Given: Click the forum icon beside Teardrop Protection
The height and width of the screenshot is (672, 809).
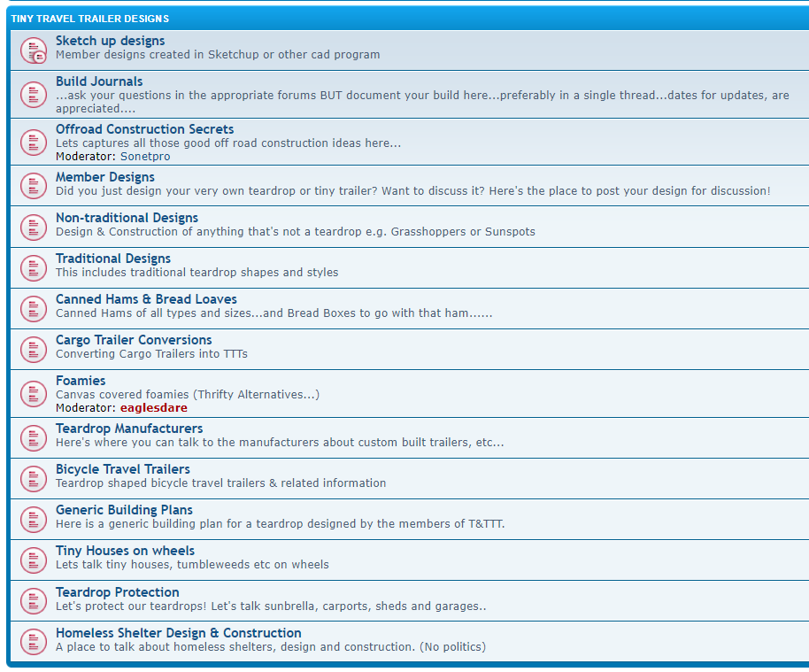Looking at the screenshot, I should pyautogui.click(x=34, y=601).
